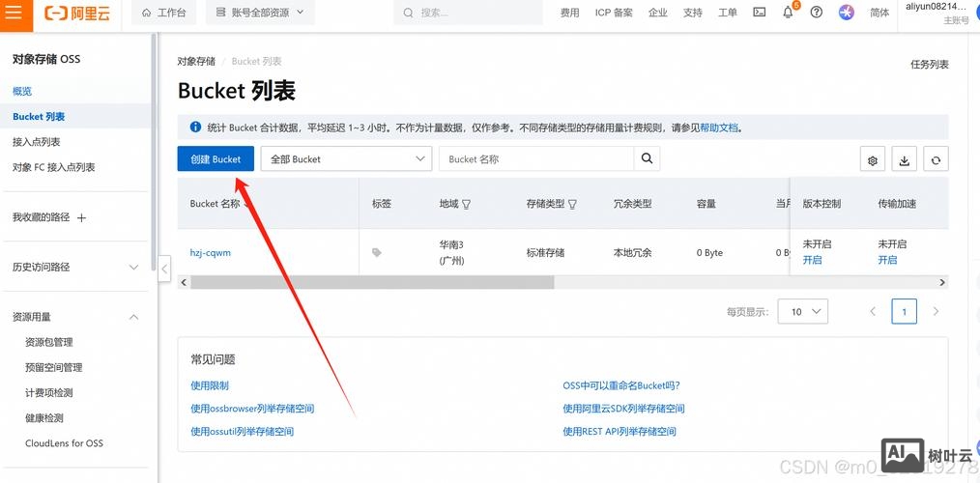Open 企业 in the top menu

(657, 13)
